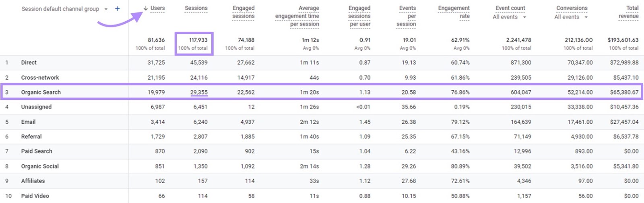Click Referral revenue $6,537.78

[626, 137]
